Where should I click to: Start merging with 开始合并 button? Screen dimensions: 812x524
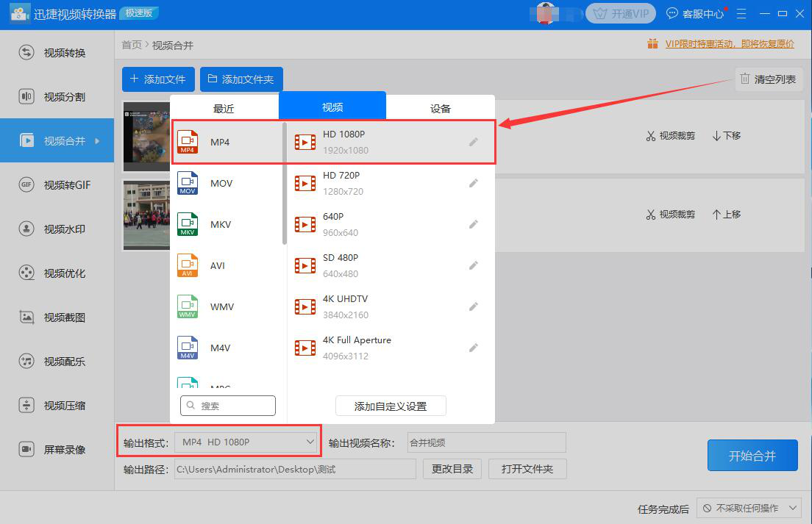pyautogui.click(x=752, y=455)
